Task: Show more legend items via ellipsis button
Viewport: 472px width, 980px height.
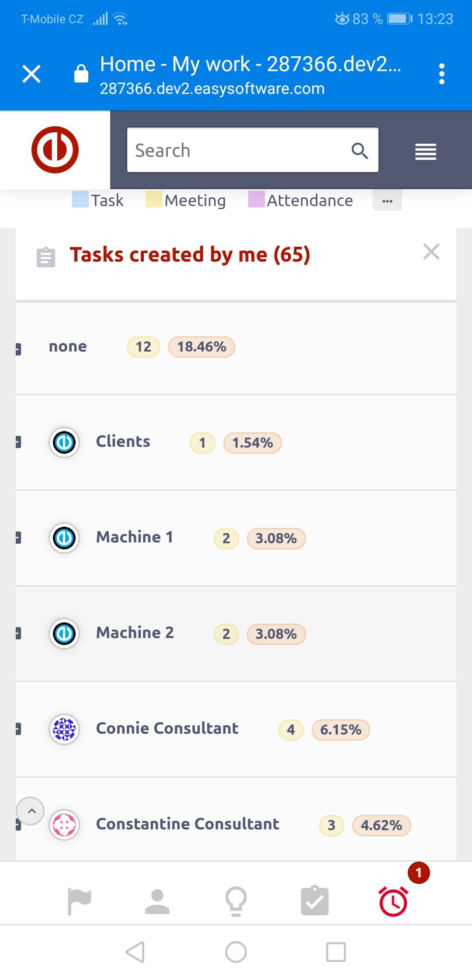Action: click(387, 201)
